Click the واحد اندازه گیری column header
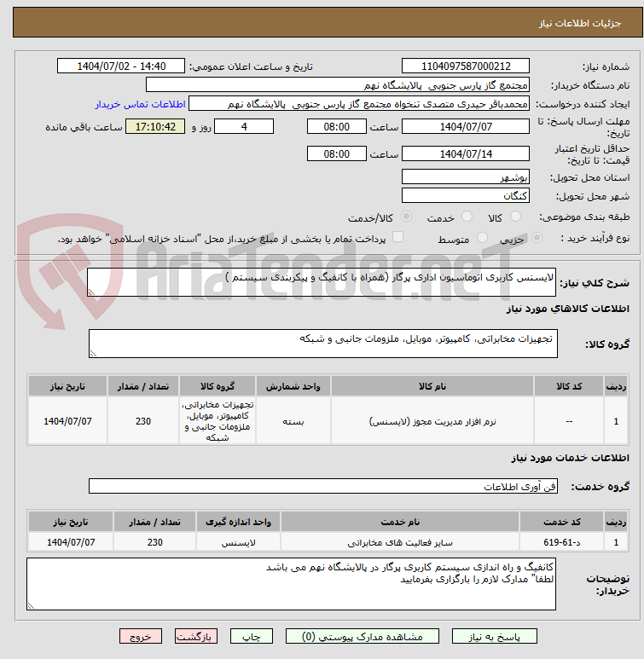644x659 pixels. [239, 522]
